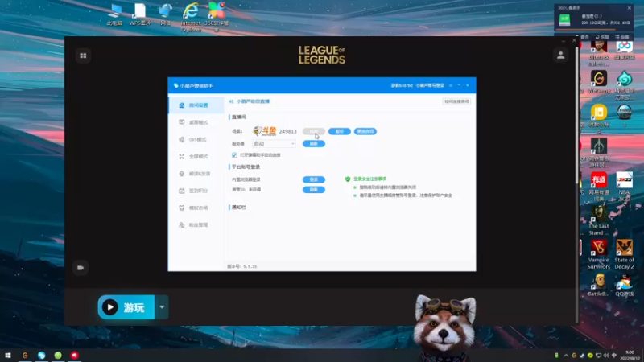
Task: Click the 小葫芦账号登录 link in title bar
Action: click(x=430, y=85)
